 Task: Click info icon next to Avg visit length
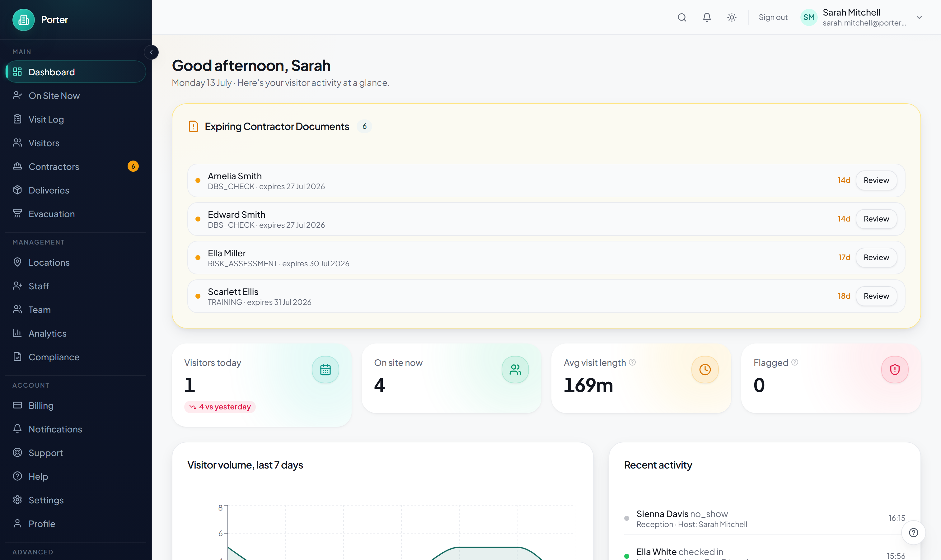632,362
